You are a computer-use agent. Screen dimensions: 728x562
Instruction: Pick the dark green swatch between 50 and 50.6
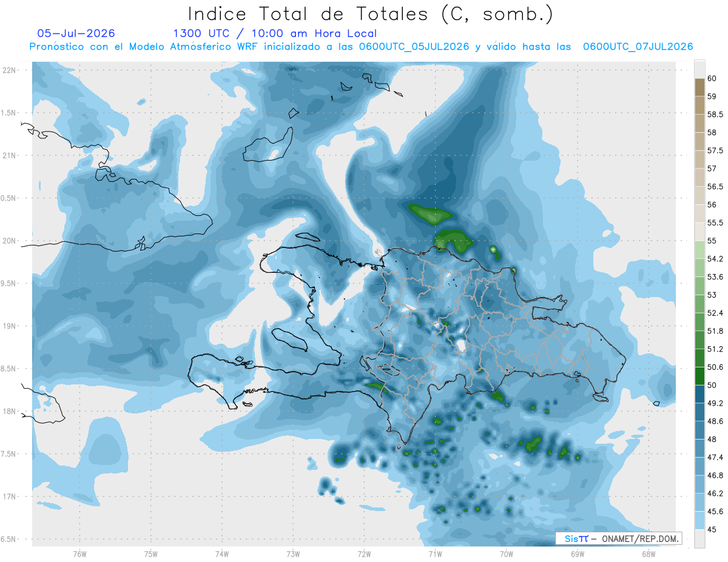coord(699,376)
